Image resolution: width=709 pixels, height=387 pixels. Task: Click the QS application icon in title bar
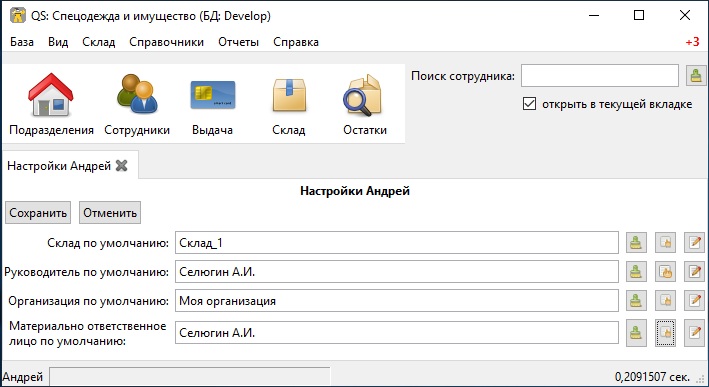(18, 15)
